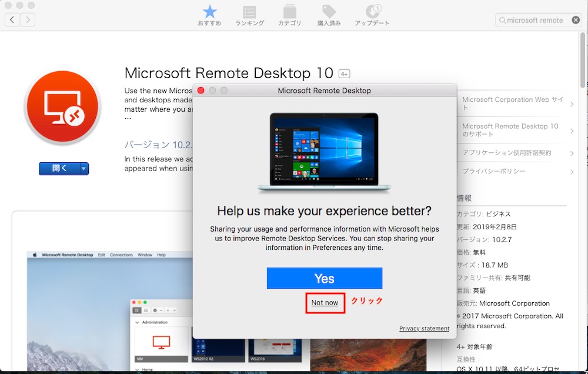Click the 価格: 無料 info row
The height and width of the screenshot is (374, 588).
(472, 252)
